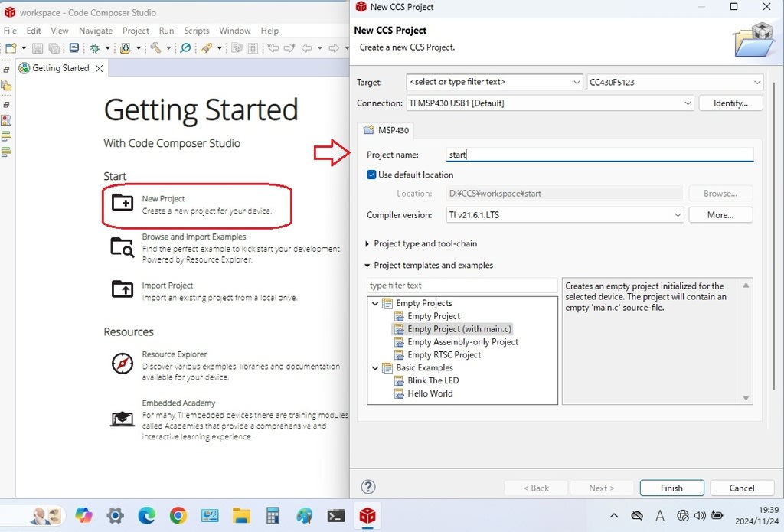The image size is (784, 532).
Task: Expand Project type and tool-chain section
Action: tap(367, 244)
